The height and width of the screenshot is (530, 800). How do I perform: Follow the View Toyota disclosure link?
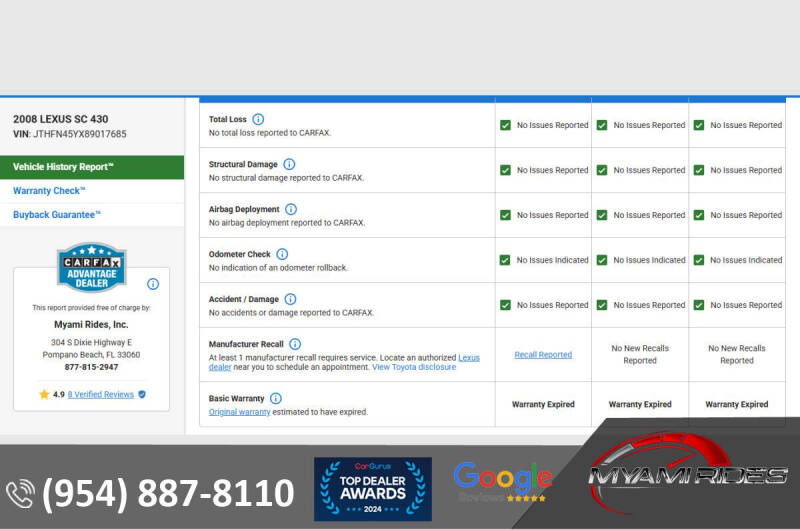[413, 367]
